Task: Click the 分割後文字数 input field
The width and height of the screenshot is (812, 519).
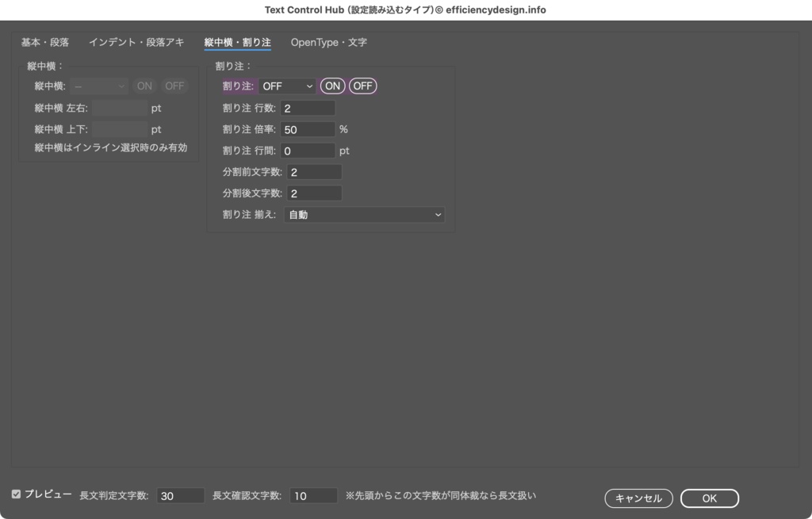Action: click(314, 193)
